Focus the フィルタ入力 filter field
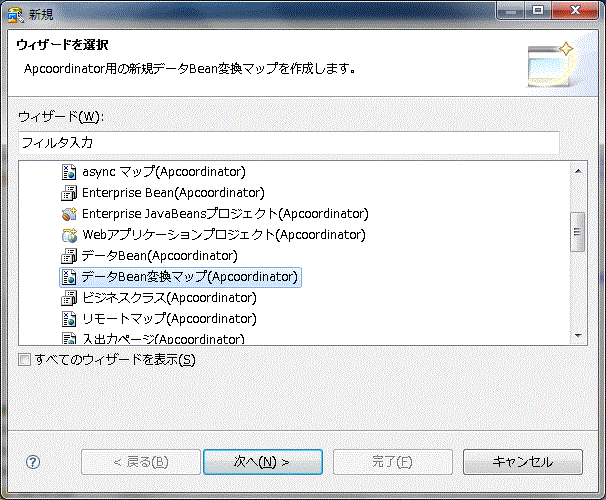The height and width of the screenshot is (500, 606). 289,143
